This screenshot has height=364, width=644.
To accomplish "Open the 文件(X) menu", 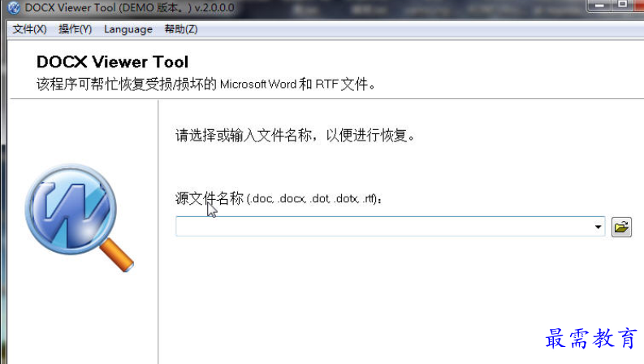I will [29, 29].
